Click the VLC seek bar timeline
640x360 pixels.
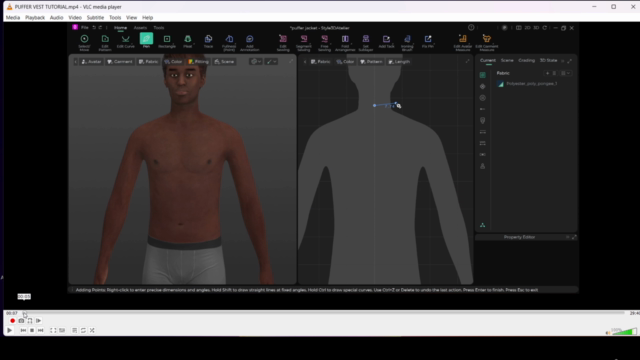click(x=323, y=313)
